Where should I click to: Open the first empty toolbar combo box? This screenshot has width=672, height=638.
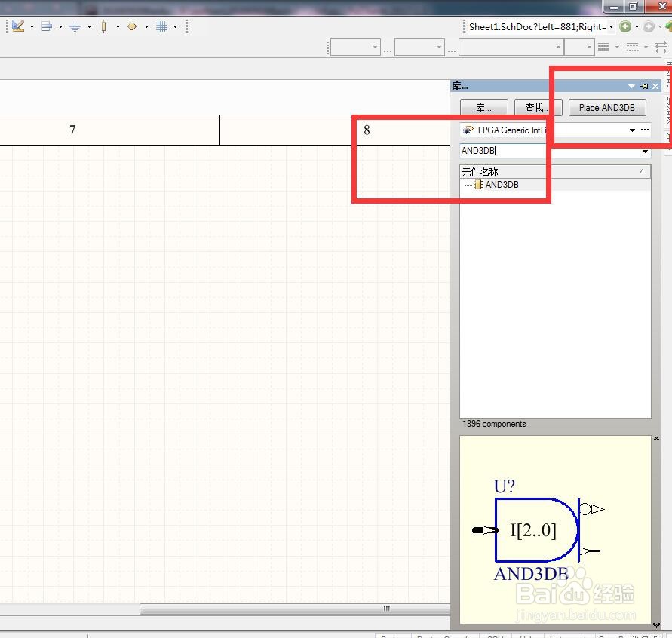click(355, 47)
